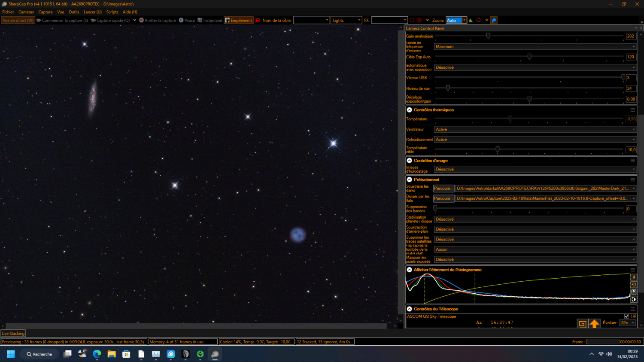This screenshot has width=644, height=362.
Task: Click the SharpCap taskbar icon
Action: coord(215,354)
